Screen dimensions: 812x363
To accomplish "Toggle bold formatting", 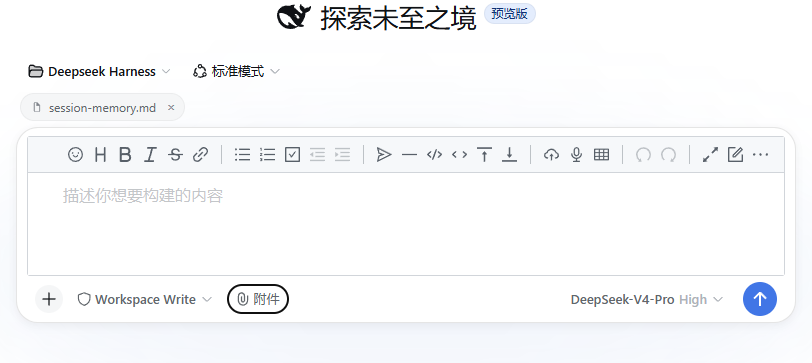I will pyautogui.click(x=125, y=154).
